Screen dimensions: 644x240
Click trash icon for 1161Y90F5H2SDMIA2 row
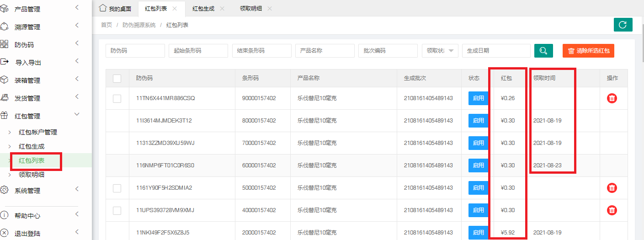[612, 188]
